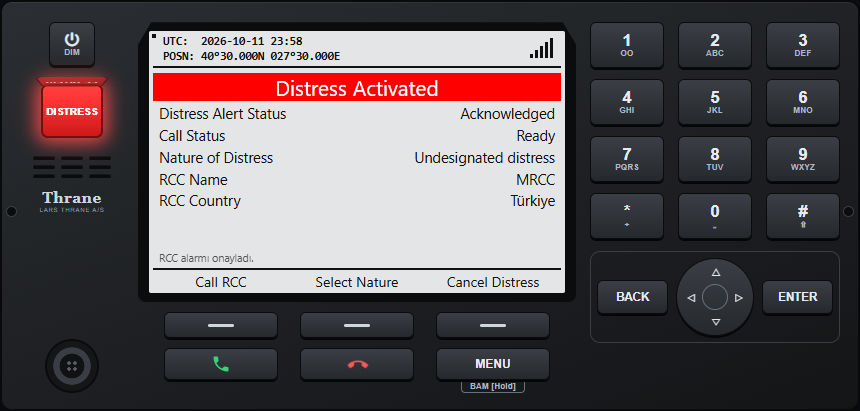Hit the red hang-up handset key
This screenshot has width=860, height=411.
coord(357,364)
